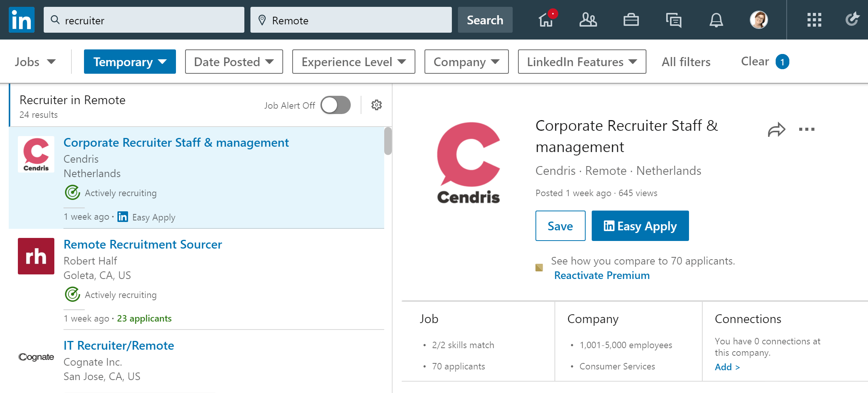This screenshot has height=393, width=868.
Task: Open All filters panel
Action: pyautogui.click(x=686, y=62)
